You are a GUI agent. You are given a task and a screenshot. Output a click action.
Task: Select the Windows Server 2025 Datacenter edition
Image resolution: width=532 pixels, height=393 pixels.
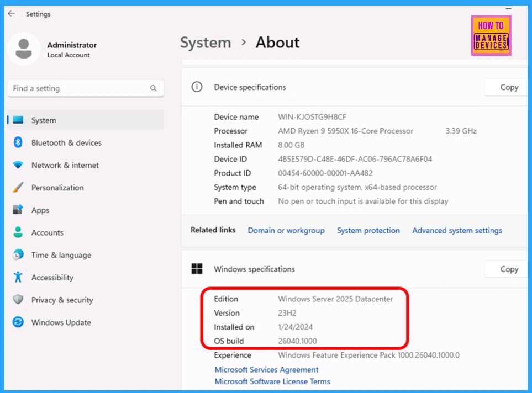point(335,299)
